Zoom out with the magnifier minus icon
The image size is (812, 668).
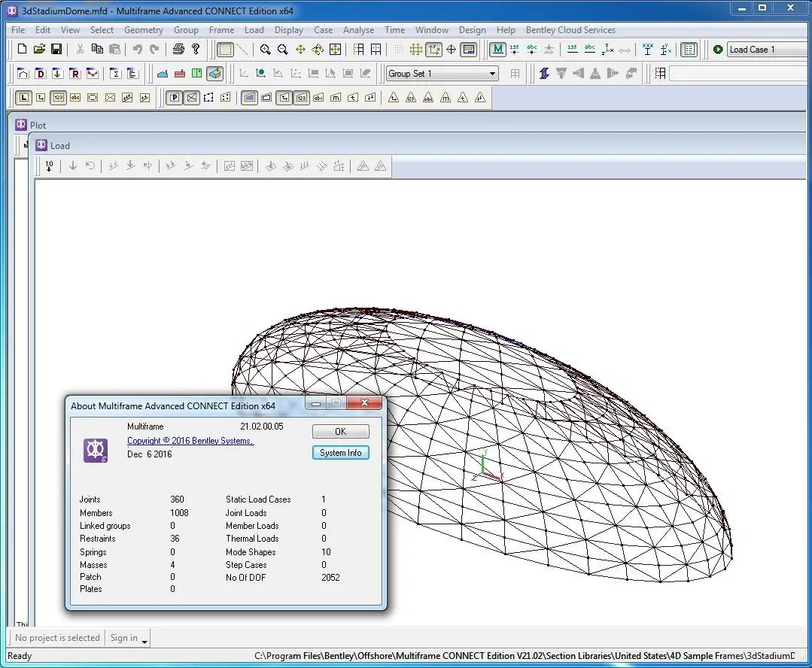(x=283, y=50)
